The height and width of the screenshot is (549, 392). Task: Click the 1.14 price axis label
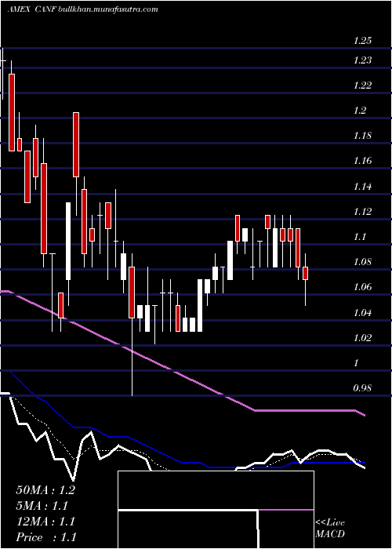click(362, 187)
